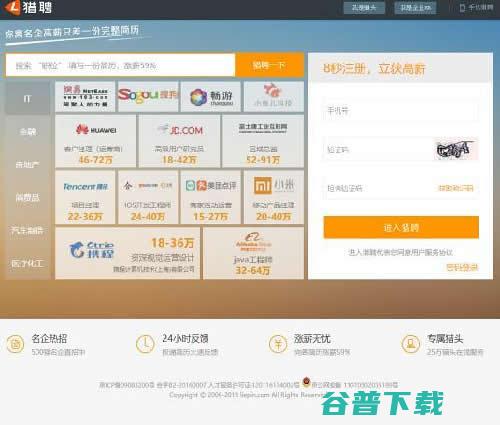Click the get SMS verification code link
The height and width of the screenshot is (425, 500).
pyautogui.click(x=456, y=188)
